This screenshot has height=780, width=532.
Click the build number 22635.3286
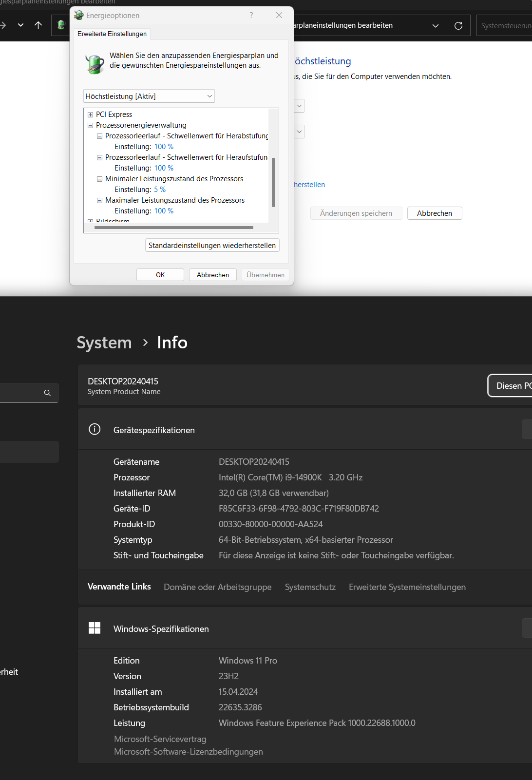240,707
